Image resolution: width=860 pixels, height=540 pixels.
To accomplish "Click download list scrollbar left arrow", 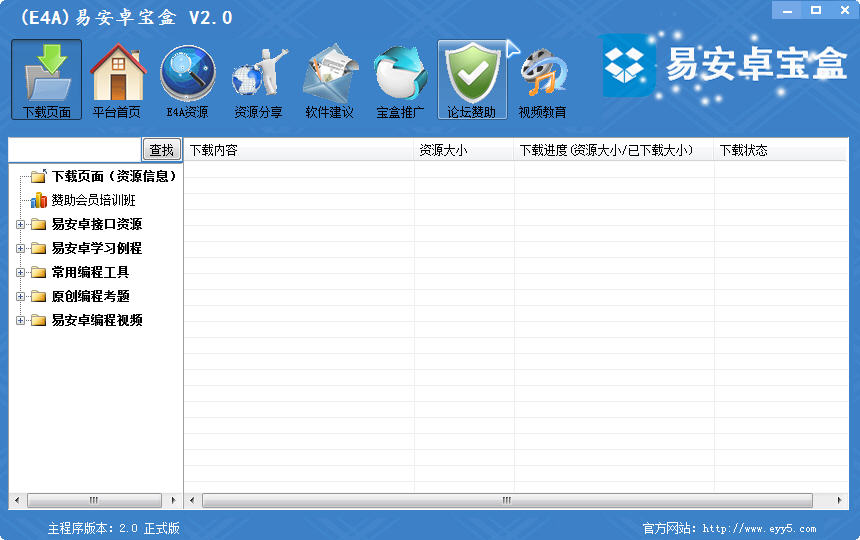I will click(x=192, y=500).
